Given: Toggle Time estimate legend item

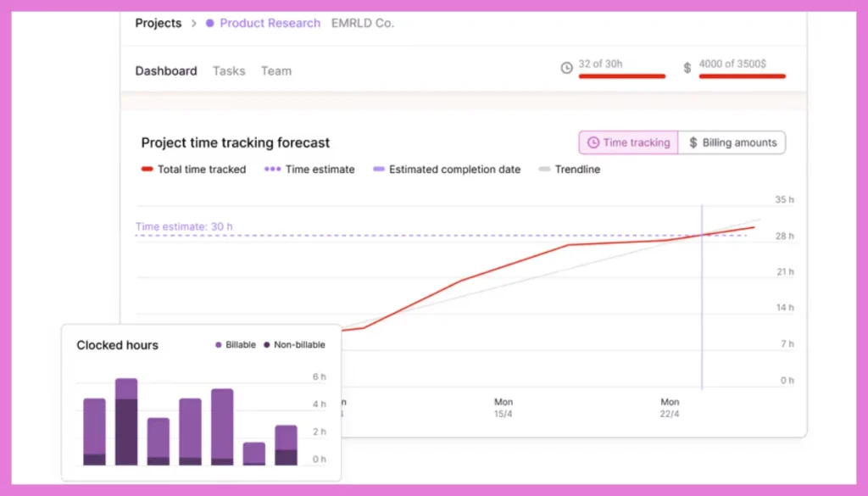Looking at the screenshot, I should pyautogui.click(x=309, y=170).
